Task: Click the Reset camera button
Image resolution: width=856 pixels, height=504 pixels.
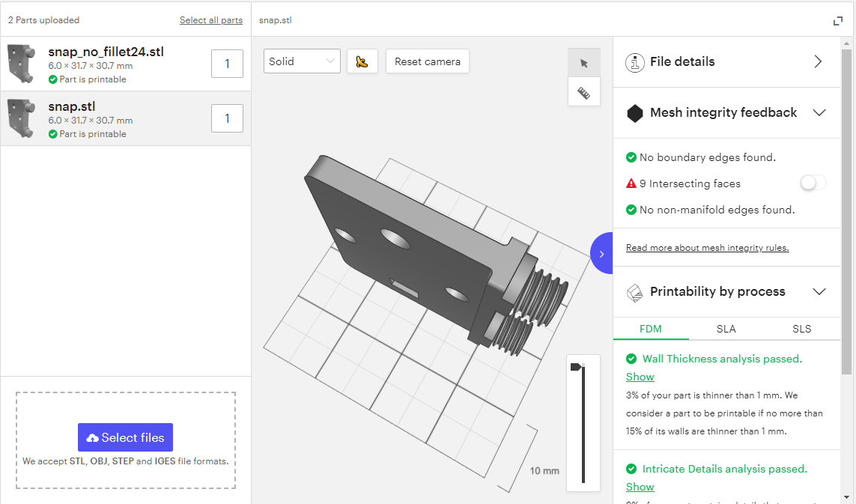Action: click(x=427, y=61)
